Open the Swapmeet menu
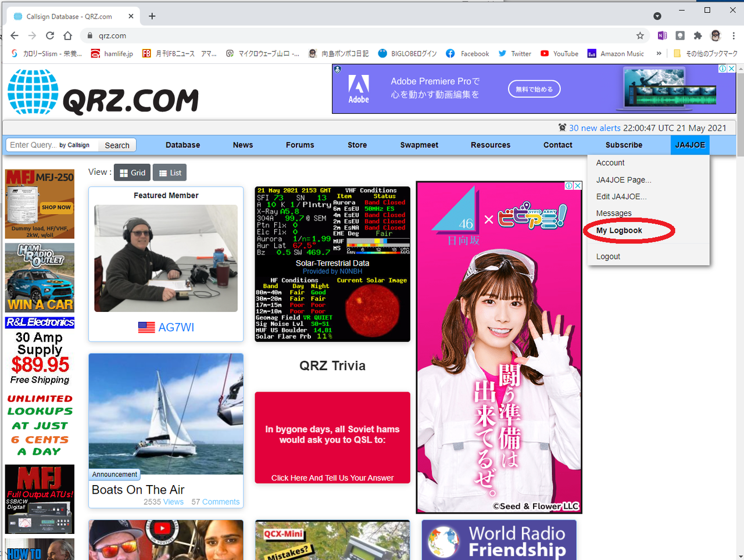 point(419,145)
